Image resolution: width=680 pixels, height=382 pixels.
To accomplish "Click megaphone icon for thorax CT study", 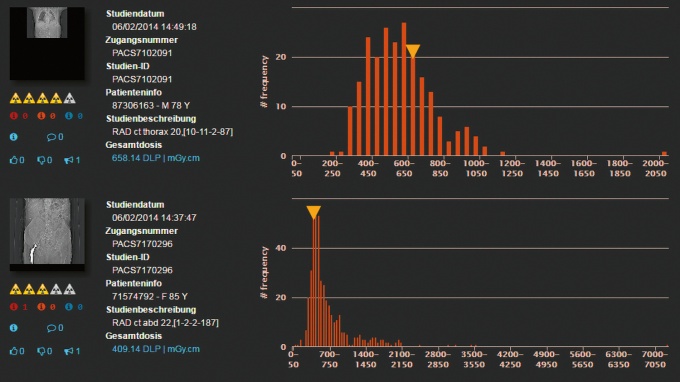I will [x=69, y=160].
